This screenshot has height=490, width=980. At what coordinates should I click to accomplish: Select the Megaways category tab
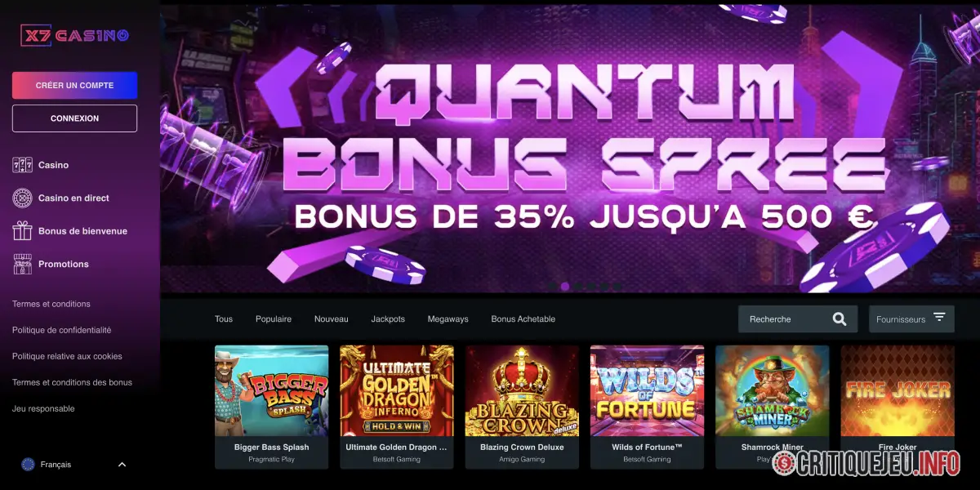[x=448, y=319]
